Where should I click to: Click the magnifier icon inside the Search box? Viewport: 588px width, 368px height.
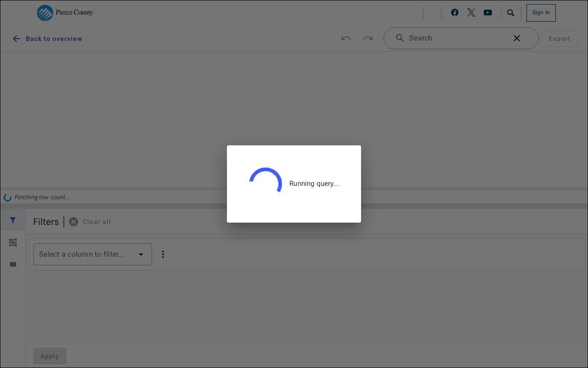click(400, 38)
